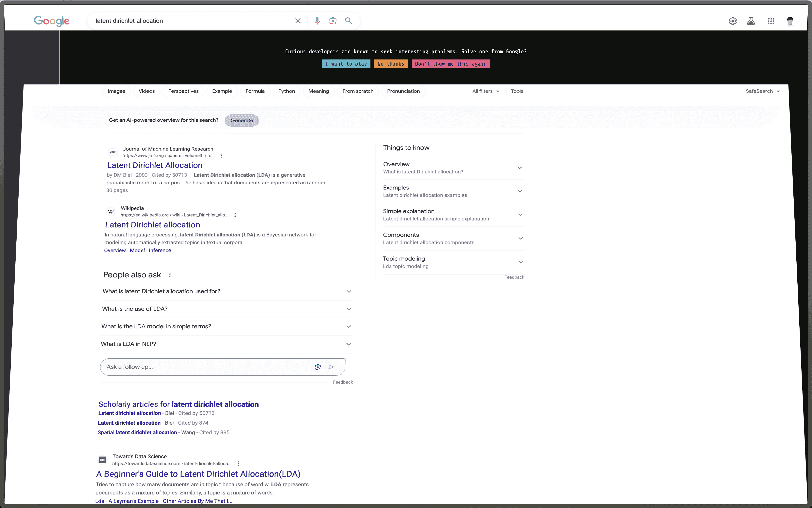Click send arrow in follow-up box
The image size is (812, 508).
pos(331,367)
